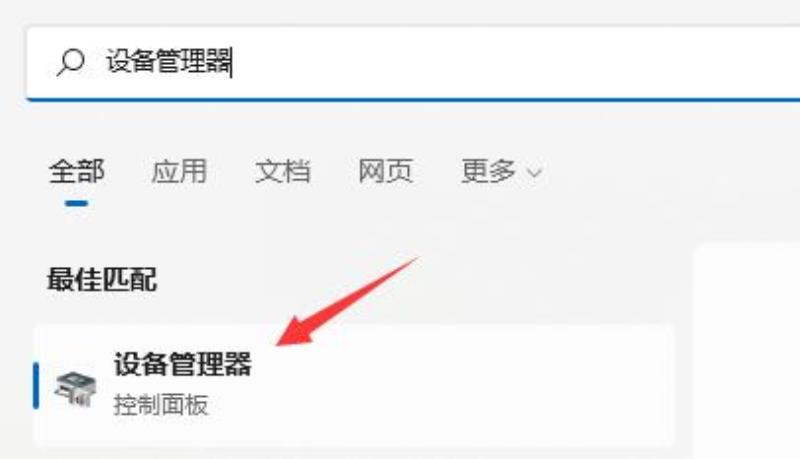This screenshot has width=800, height=459.
Task: Expand the chevron next to 更多
Action: tap(534, 173)
